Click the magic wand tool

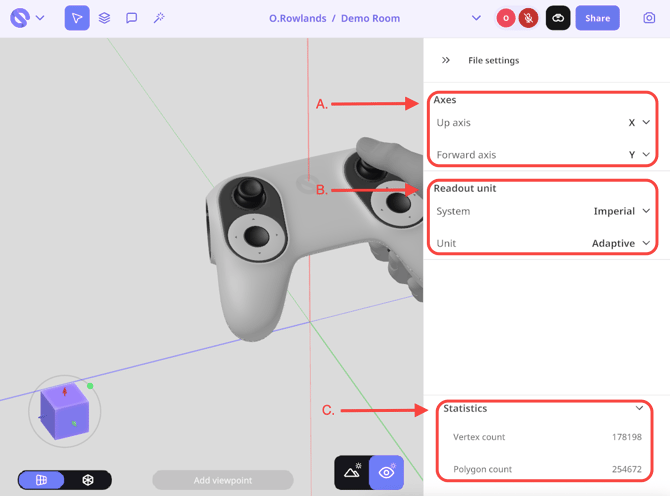158,18
